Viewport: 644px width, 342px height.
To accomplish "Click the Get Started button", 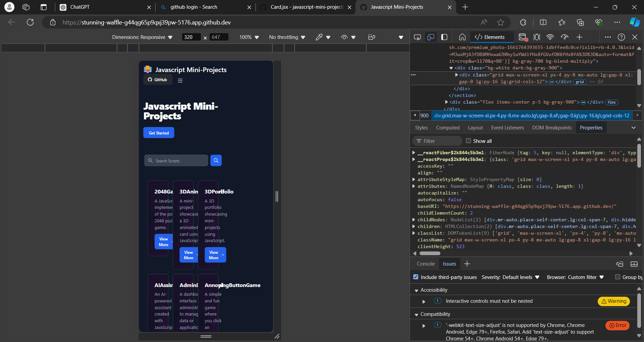I will click(x=159, y=133).
